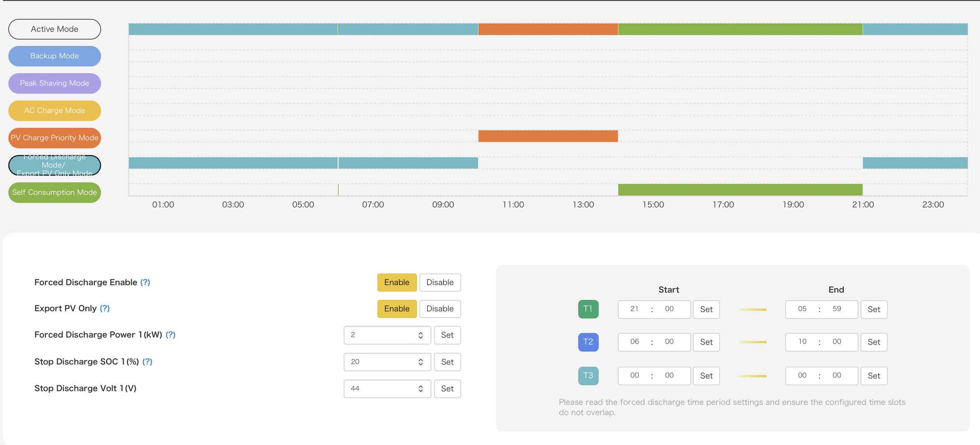This screenshot has width=980, height=445.
Task: Click the teal T3 time slot badge
Action: (x=588, y=376)
